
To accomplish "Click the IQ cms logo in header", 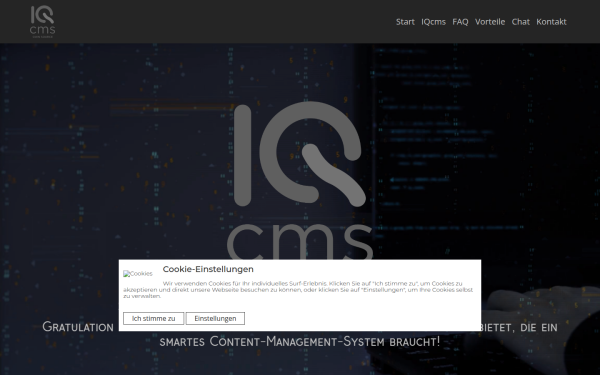I will coord(42,22).
